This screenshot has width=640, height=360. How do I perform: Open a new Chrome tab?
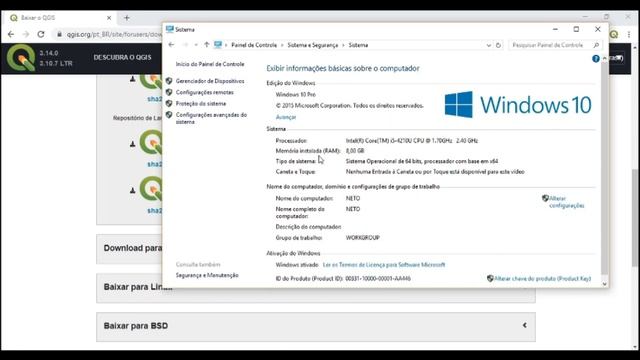click(127, 18)
